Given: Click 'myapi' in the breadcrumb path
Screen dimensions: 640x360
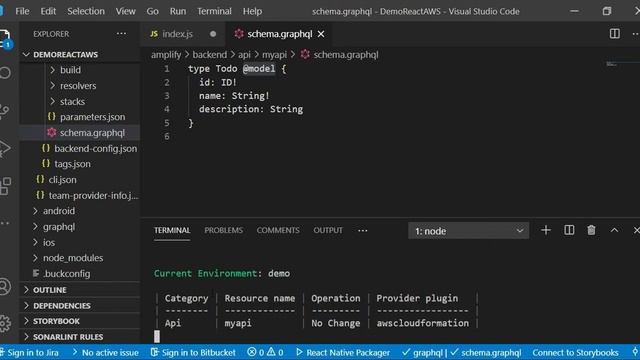Looking at the screenshot, I should (x=274, y=55).
